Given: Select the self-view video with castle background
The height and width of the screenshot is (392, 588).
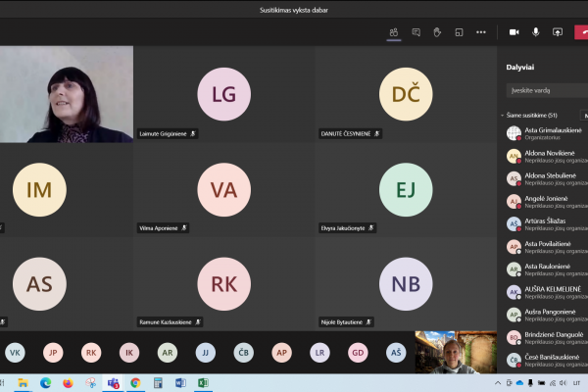Looking at the screenshot, I should (456, 352).
